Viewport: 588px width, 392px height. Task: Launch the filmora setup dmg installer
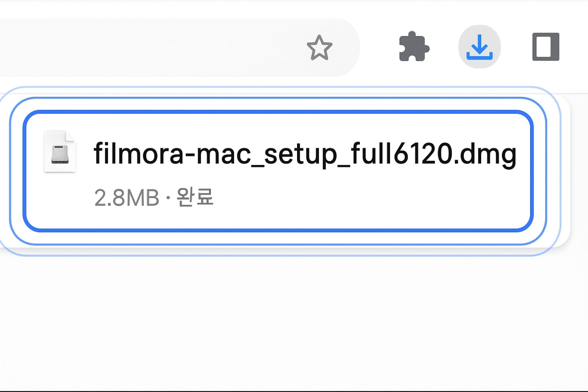pos(305,154)
